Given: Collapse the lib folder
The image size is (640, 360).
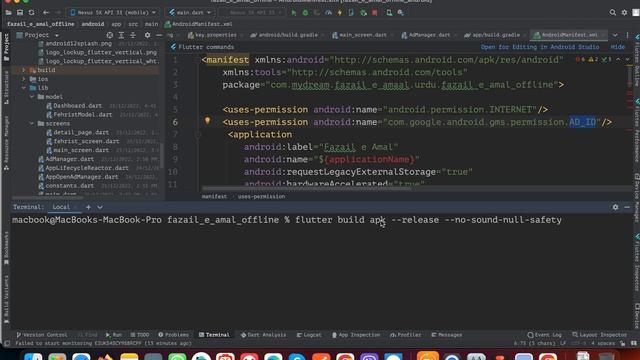Looking at the screenshot, I should pos(23,88).
